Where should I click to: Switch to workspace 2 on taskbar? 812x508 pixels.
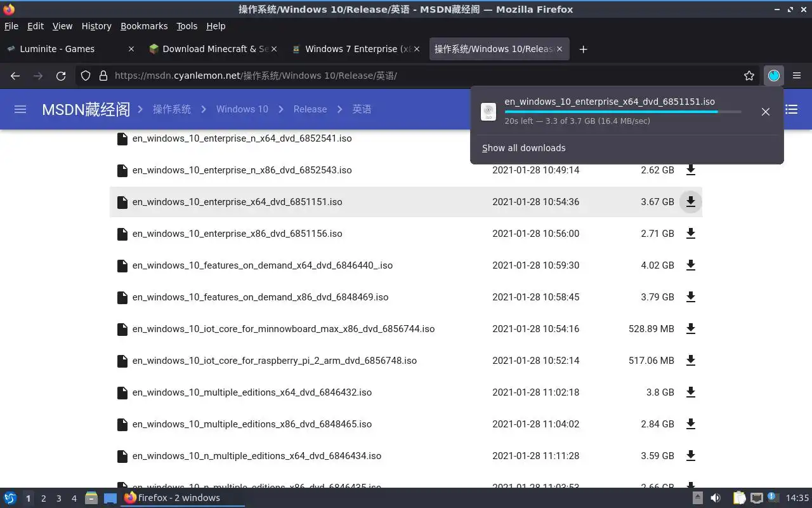tap(43, 498)
